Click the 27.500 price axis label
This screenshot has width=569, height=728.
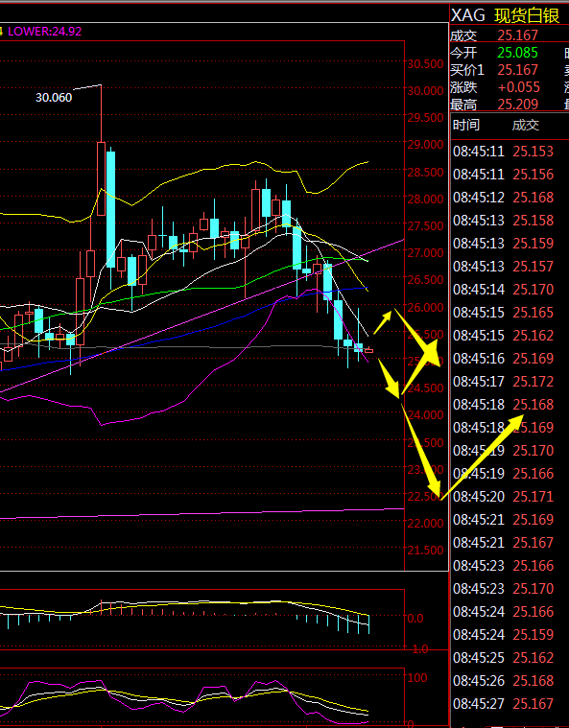click(425, 226)
